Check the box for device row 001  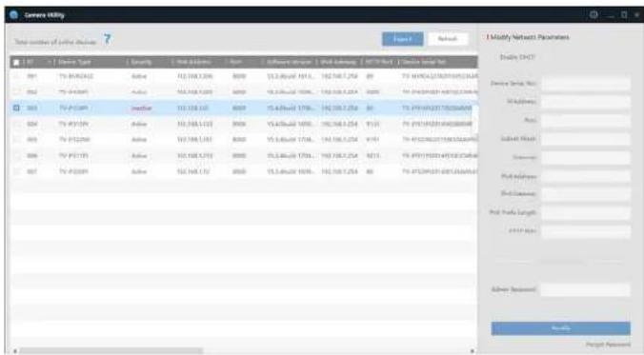(x=16, y=76)
